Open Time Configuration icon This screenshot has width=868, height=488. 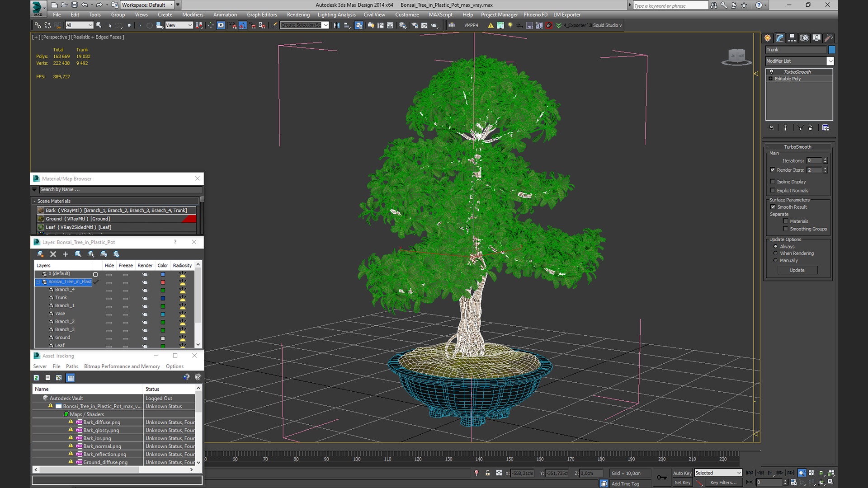point(794,482)
